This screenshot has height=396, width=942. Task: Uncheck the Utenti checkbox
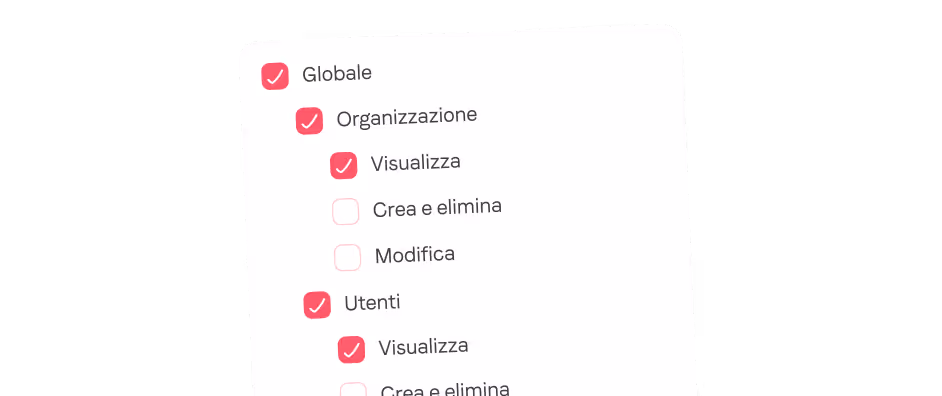(317, 305)
